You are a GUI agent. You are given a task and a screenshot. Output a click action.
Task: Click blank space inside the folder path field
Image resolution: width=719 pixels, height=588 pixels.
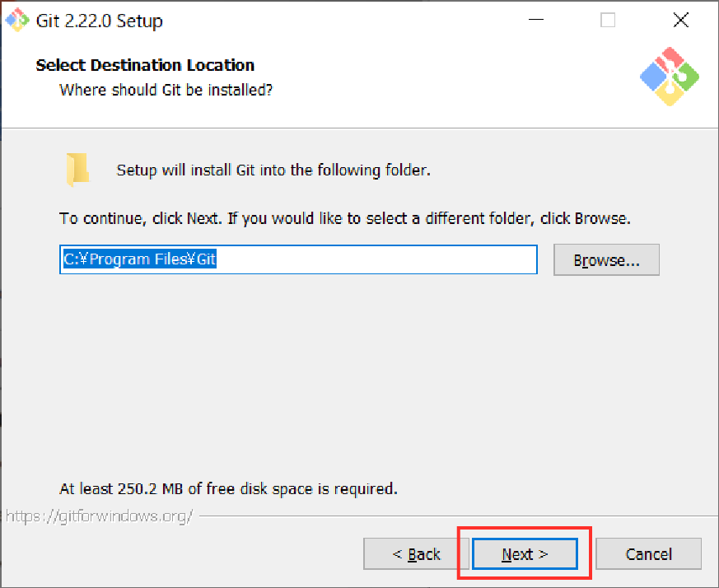click(379, 259)
